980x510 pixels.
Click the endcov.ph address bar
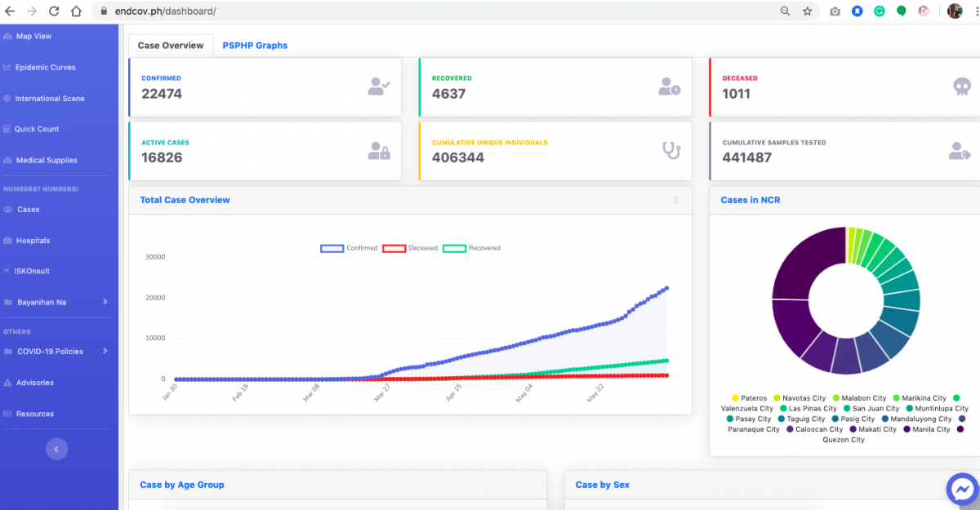point(408,11)
